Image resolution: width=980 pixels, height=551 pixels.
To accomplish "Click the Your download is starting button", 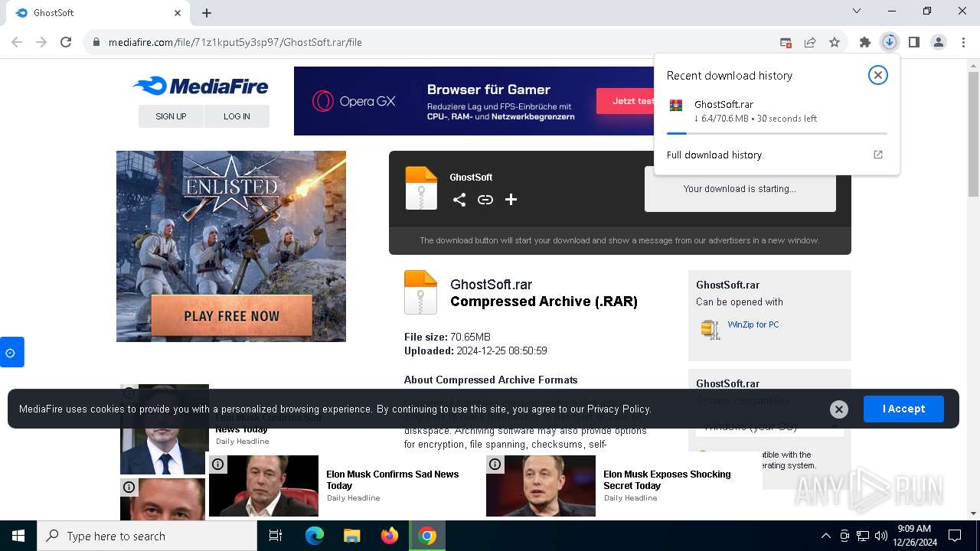I will (740, 188).
